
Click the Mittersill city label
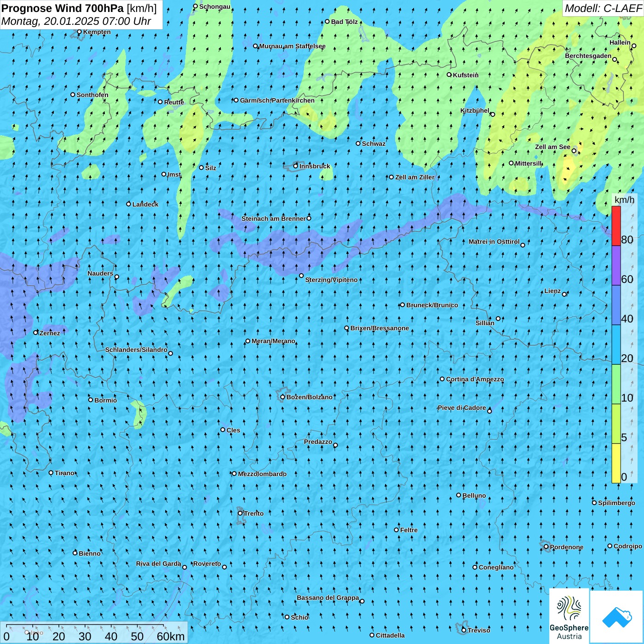[528, 163]
